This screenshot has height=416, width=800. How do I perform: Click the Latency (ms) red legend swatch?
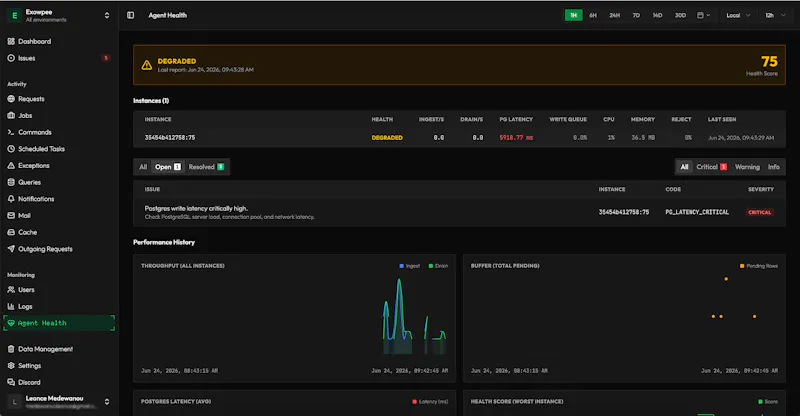click(x=414, y=402)
